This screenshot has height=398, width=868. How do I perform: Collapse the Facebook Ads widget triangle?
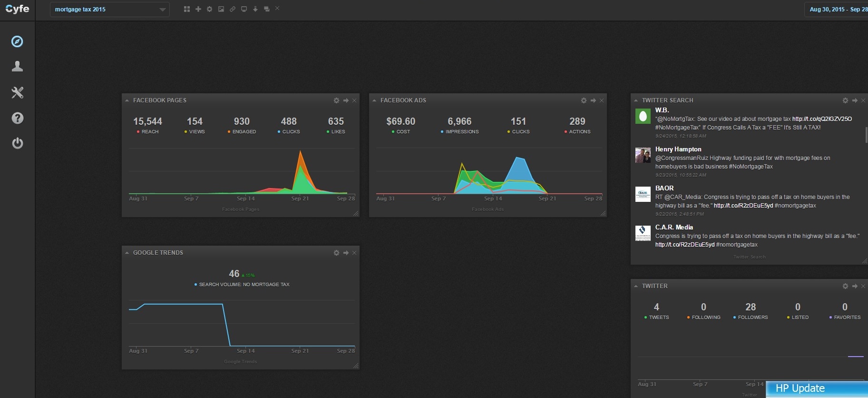click(x=374, y=100)
